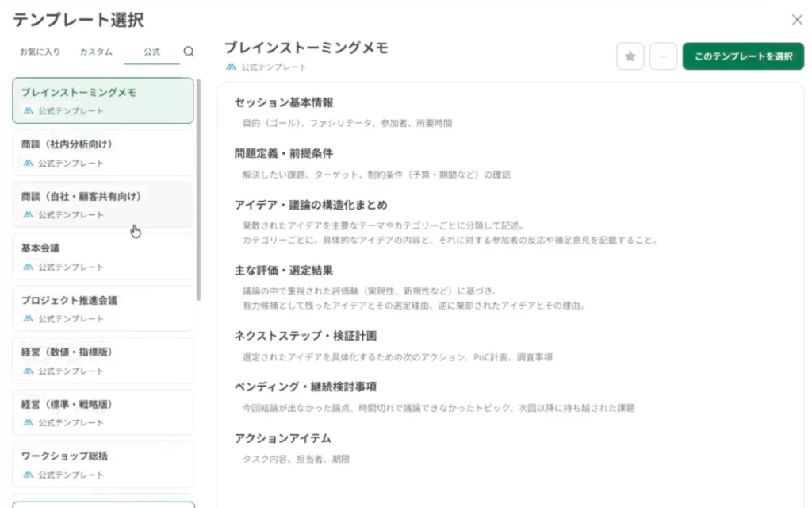The width and height of the screenshot is (812, 508).
Task: Select the 公式 tab
Action: tap(151, 52)
